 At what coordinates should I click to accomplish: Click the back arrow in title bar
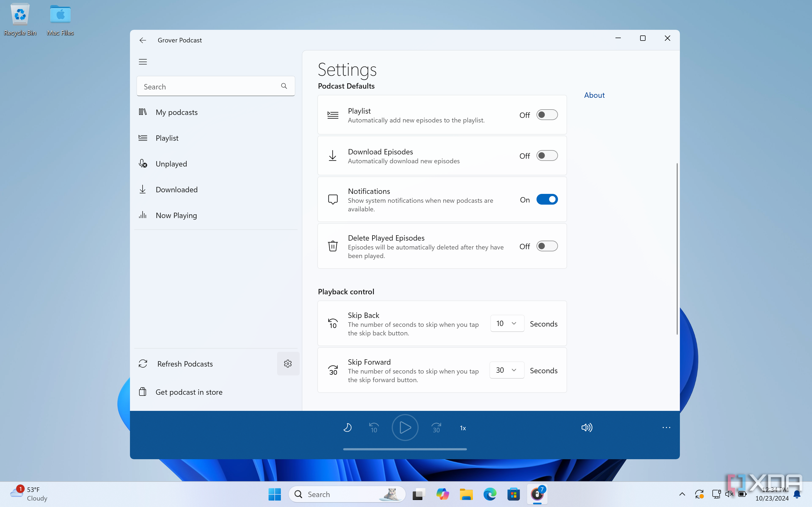click(x=143, y=40)
